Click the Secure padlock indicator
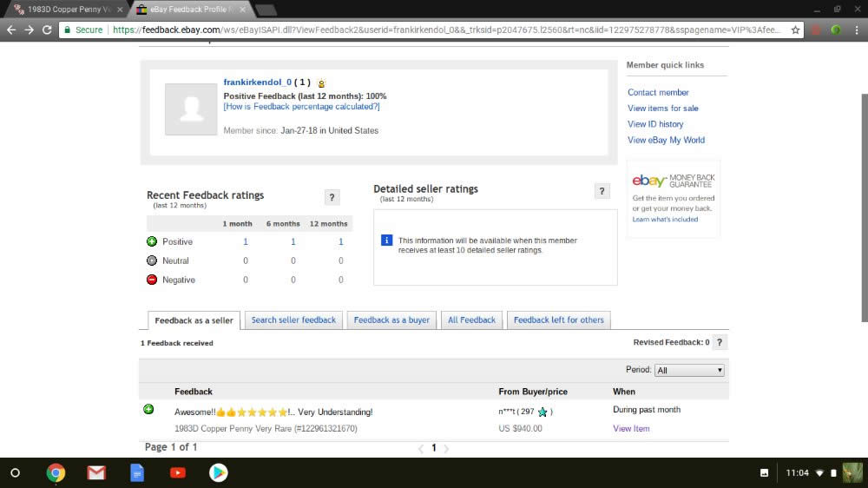 point(83,30)
